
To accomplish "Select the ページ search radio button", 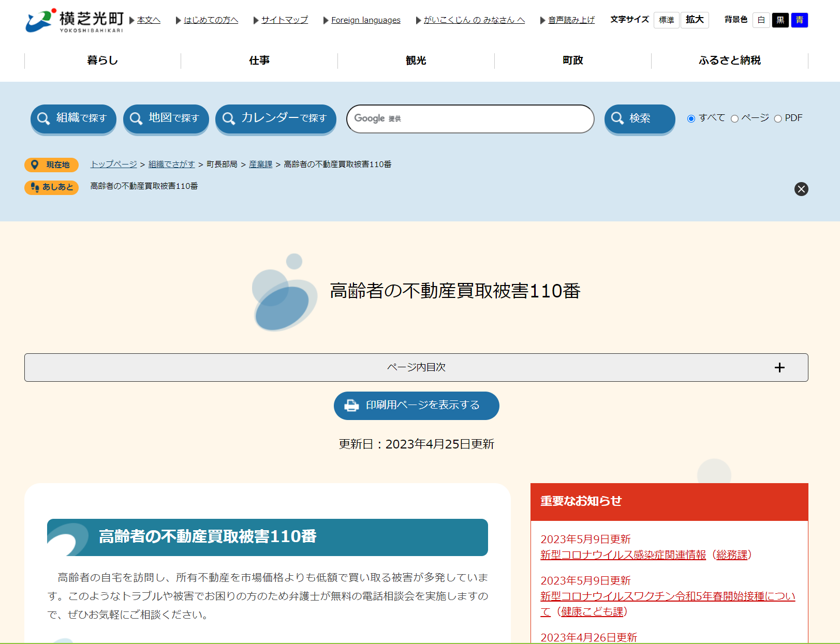I will 734,119.
